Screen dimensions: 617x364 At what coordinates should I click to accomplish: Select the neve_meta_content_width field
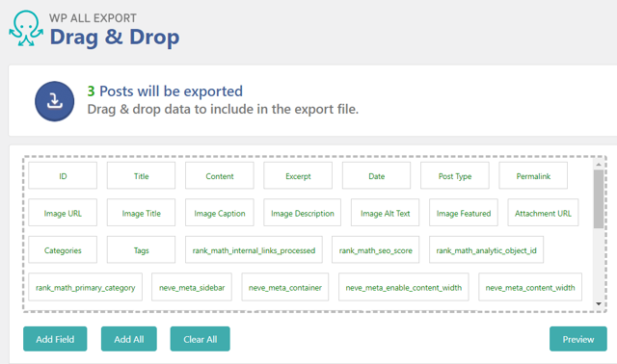(x=530, y=287)
